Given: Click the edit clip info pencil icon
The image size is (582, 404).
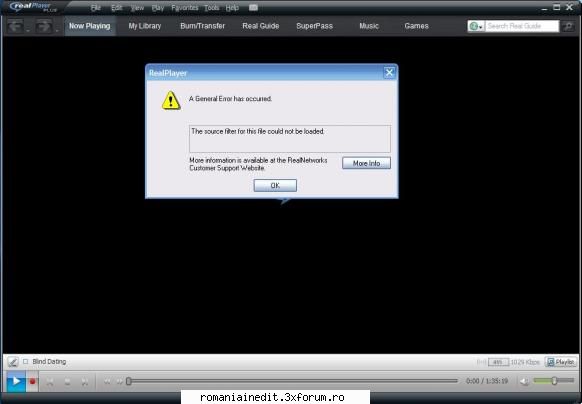Looking at the screenshot, I should click(13, 361).
